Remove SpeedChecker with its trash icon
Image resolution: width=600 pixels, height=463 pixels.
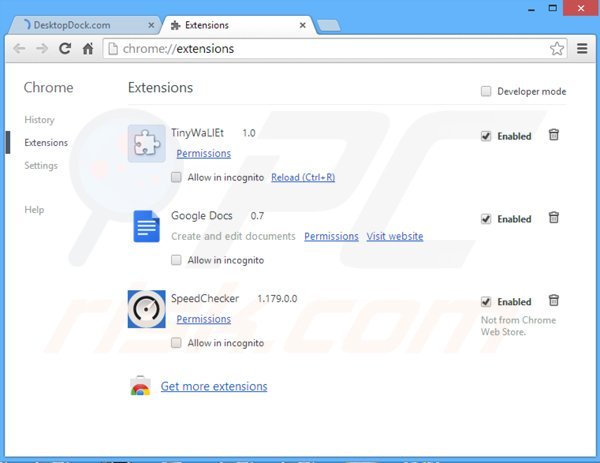click(x=553, y=300)
